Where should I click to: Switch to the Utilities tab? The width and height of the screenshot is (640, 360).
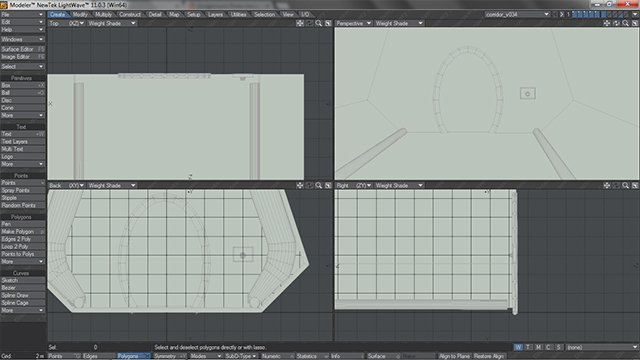[x=238, y=14]
